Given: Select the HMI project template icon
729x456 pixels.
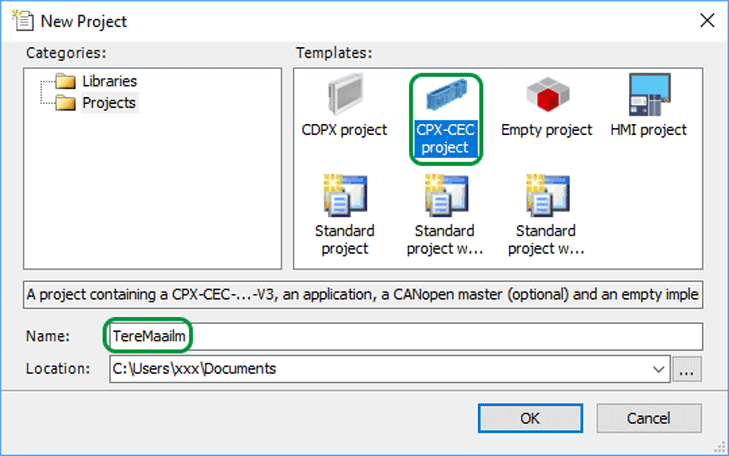Looking at the screenshot, I should [649, 94].
